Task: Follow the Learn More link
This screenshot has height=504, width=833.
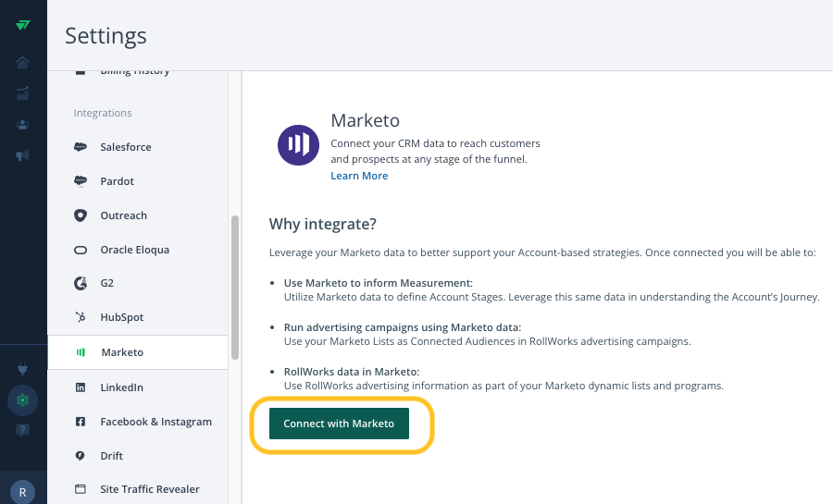Action: click(x=359, y=176)
